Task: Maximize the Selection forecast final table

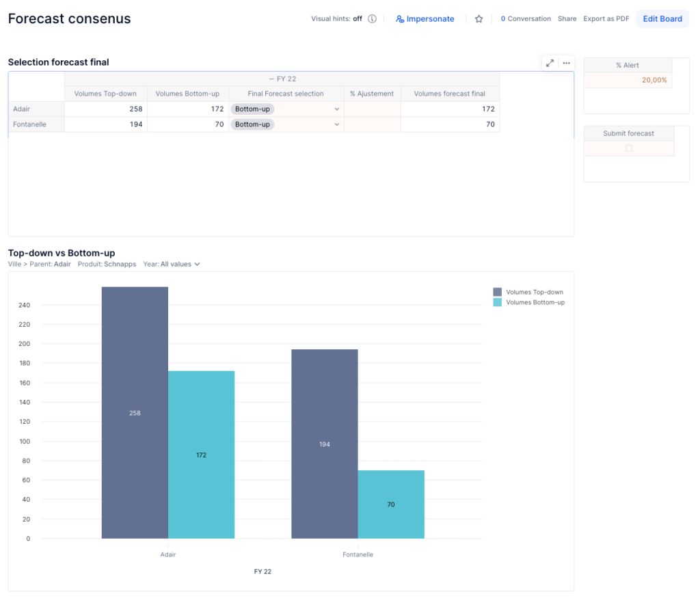Action: coord(550,63)
